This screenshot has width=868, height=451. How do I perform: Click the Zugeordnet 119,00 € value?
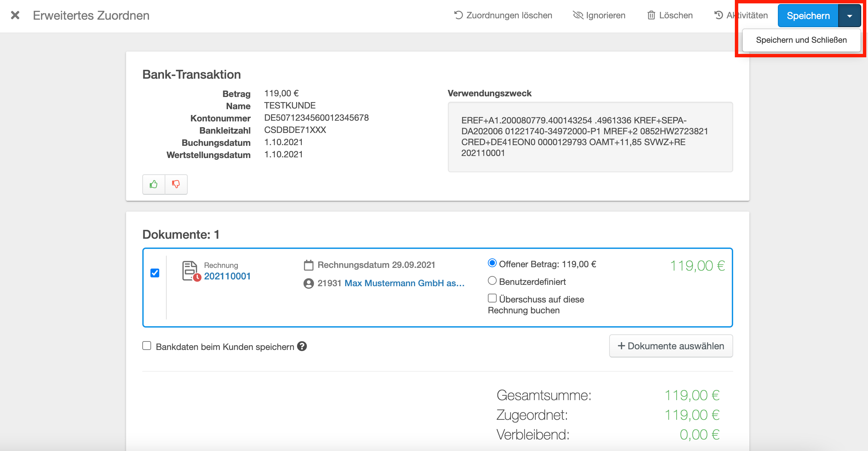[692, 415]
